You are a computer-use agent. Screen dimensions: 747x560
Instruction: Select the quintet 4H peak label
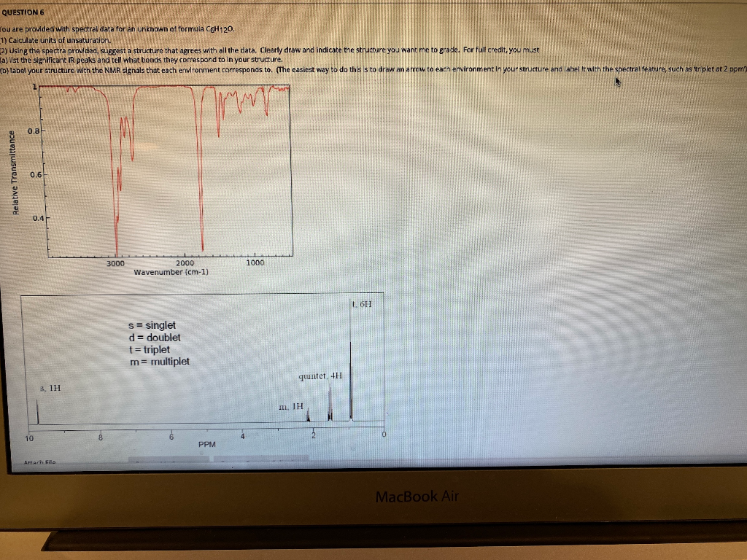319,378
